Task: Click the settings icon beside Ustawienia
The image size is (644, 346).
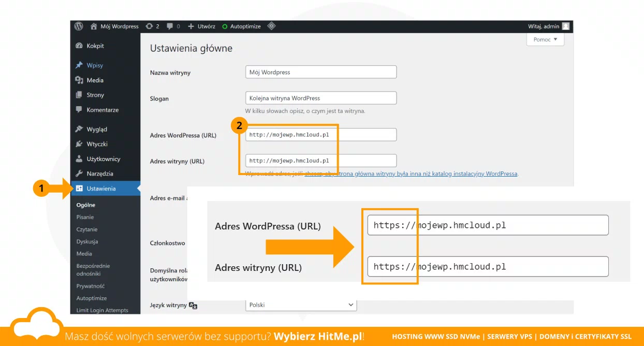Action: coord(79,189)
